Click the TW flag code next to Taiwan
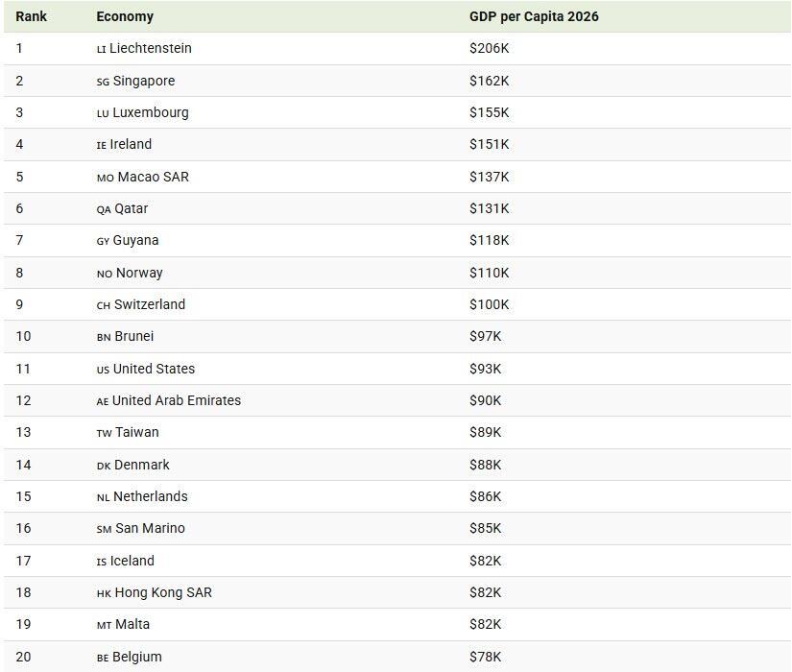The width and height of the screenshot is (792, 672). point(104,433)
